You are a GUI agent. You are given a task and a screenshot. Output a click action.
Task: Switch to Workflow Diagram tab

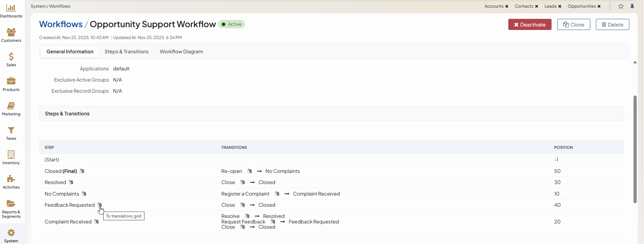click(181, 52)
